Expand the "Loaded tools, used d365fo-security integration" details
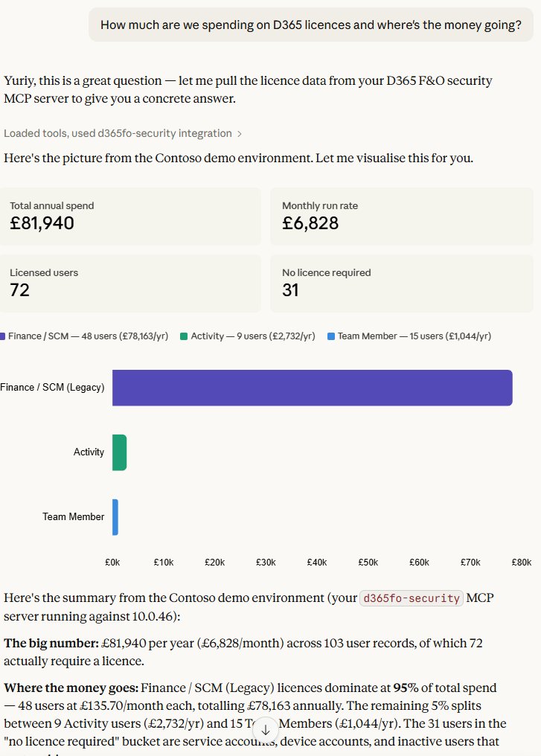Screen dimensions: 541x756 tap(123, 134)
